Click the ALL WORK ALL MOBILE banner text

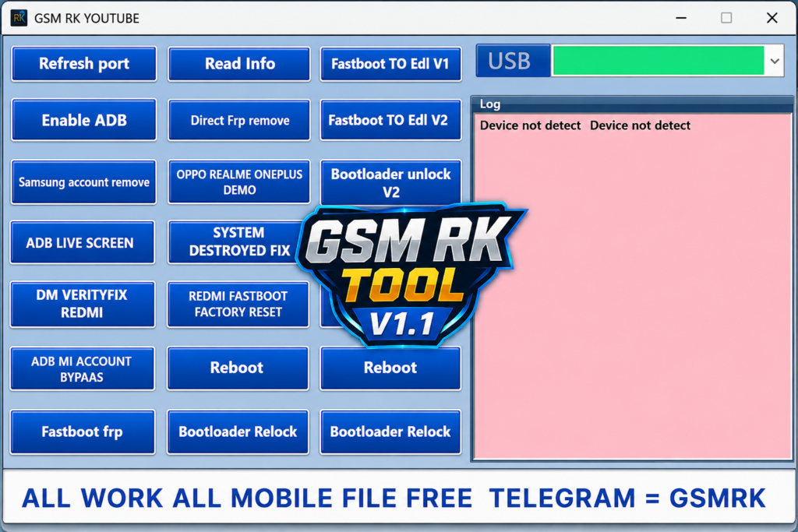[x=394, y=498]
